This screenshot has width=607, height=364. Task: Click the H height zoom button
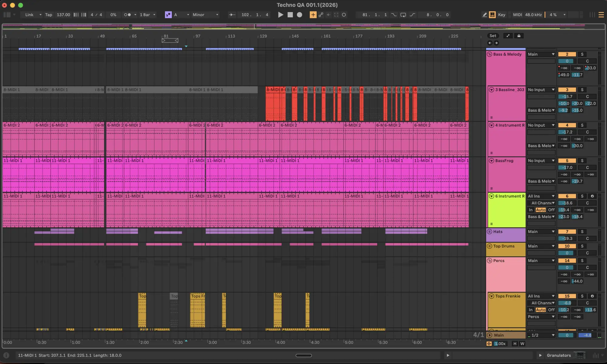point(515,344)
